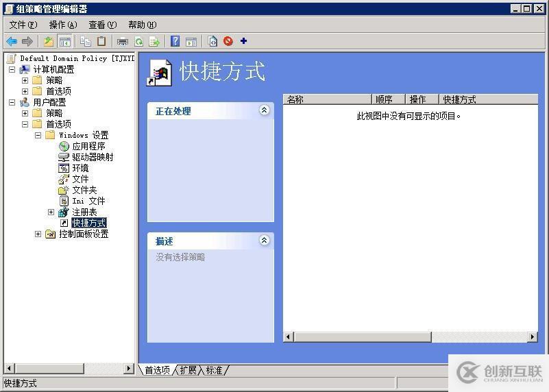Collapse 首选项 under 用户配置
Viewport: 549px width, 392px height.
pos(25,124)
